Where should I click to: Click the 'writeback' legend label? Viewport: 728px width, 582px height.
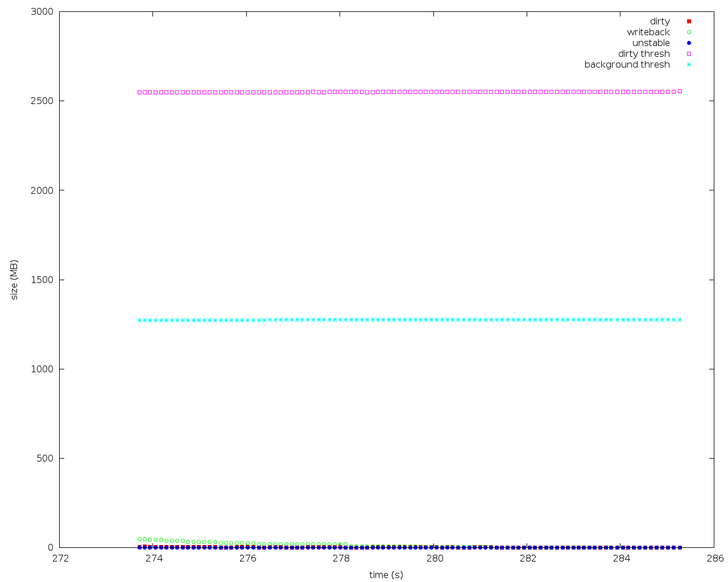point(648,32)
